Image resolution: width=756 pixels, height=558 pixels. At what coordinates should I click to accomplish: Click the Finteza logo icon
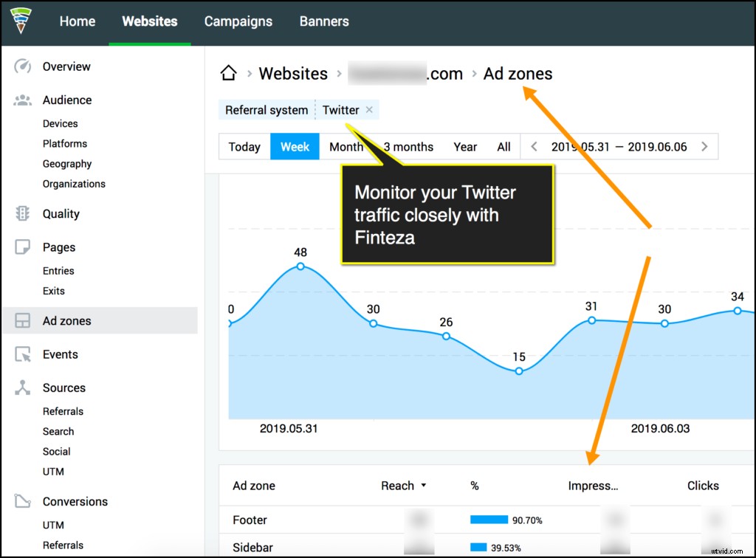coord(20,21)
